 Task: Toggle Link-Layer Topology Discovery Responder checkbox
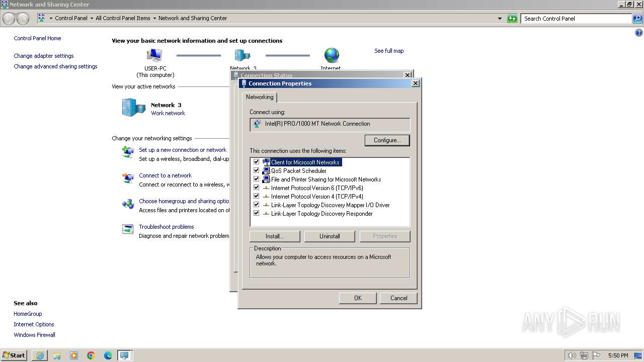point(256,213)
